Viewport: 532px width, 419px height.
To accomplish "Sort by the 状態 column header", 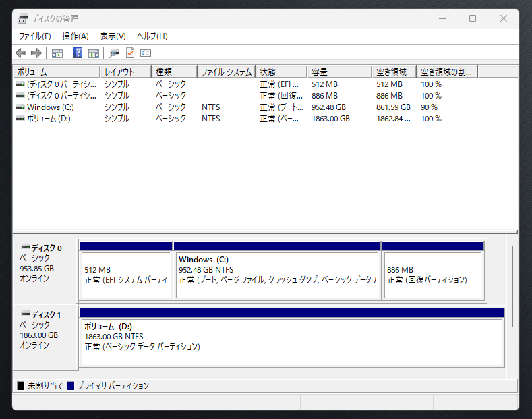I will click(x=282, y=72).
